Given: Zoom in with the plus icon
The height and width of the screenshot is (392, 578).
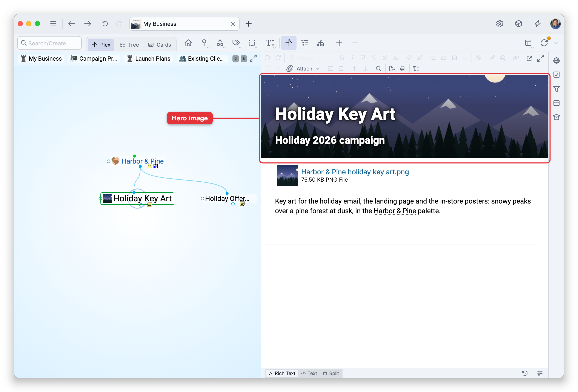Looking at the screenshot, I should pyautogui.click(x=339, y=43).
